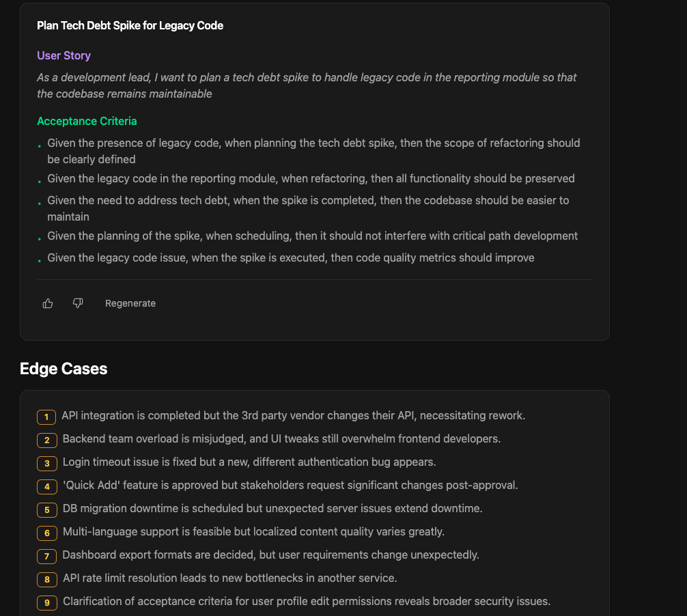Click the thumbs down icon
The height and width of the screenshot is (616, 687).
point(78,303)
